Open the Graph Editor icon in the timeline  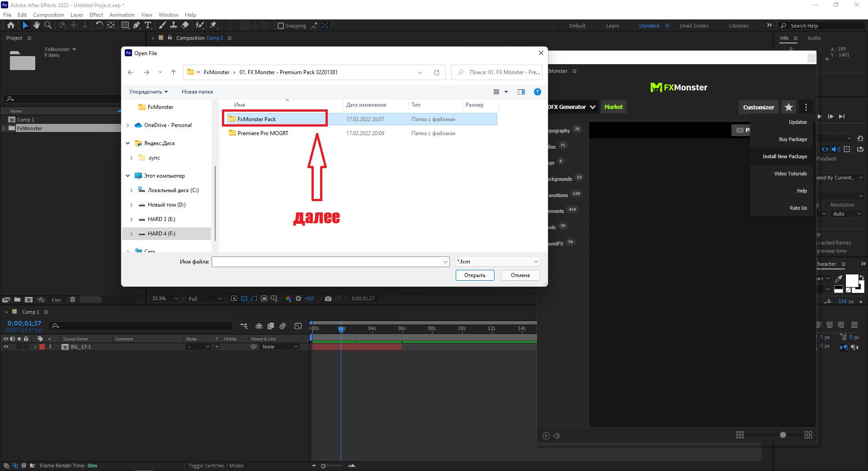click(x=298, y=326)
